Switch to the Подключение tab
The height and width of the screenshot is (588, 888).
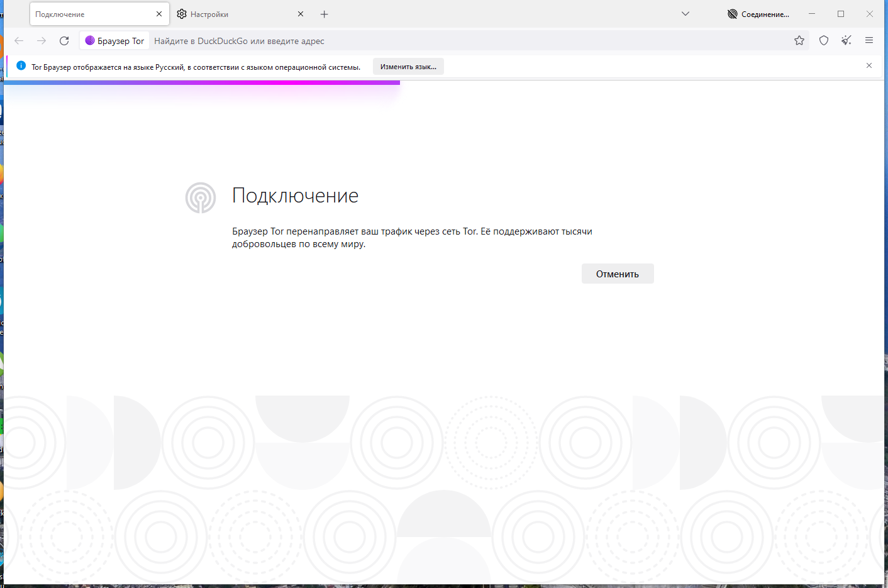99,14
